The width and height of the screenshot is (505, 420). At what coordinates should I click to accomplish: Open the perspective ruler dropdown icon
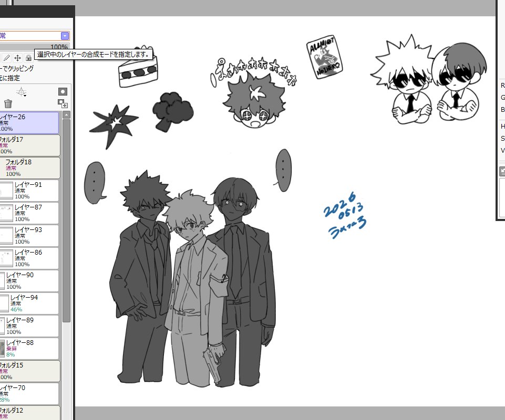point(21,92)
